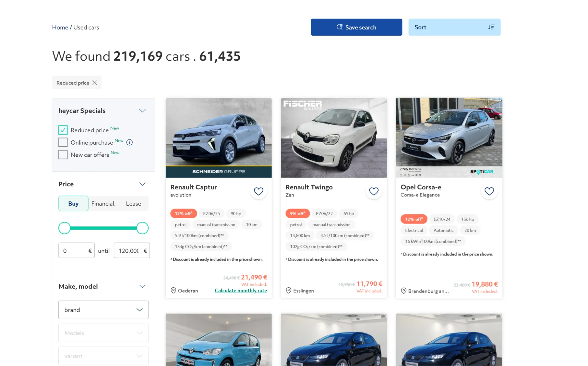This screenshot has height=366, width=588.
Task: Click the 11,790 € price
Action: pos(369,284)
